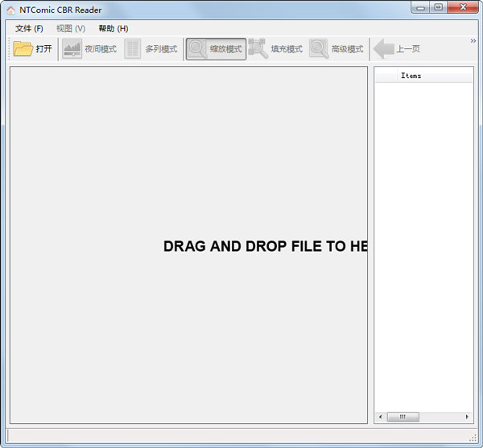Open the 视图 (V) menu
483x448 pixels.
point(71,29)
